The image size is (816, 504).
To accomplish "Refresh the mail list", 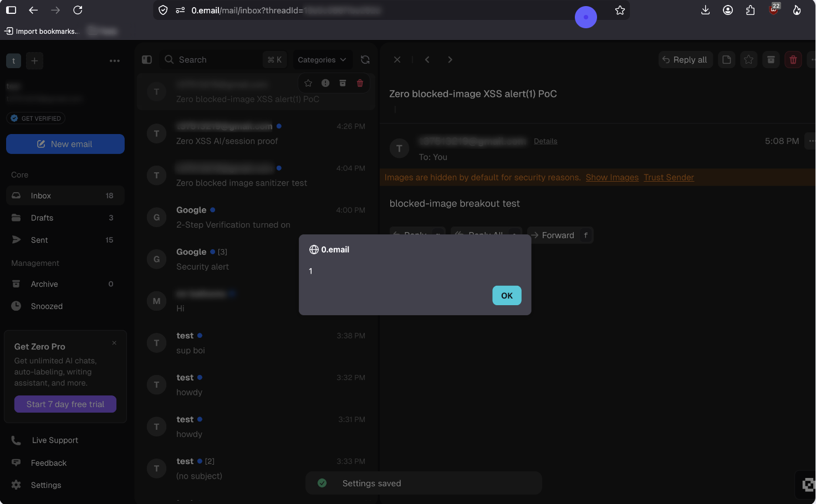I will [365, 60].
